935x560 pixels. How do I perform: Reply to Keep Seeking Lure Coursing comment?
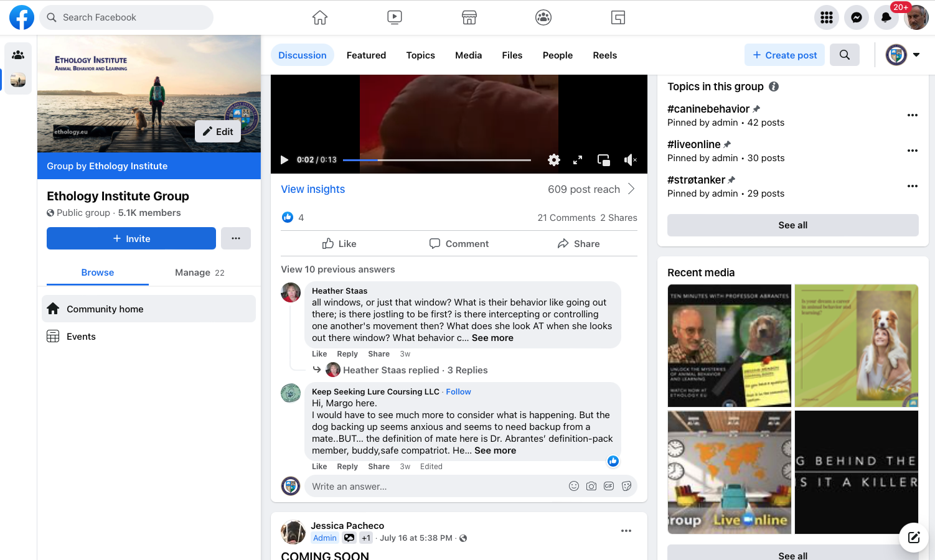coord(347,467)
